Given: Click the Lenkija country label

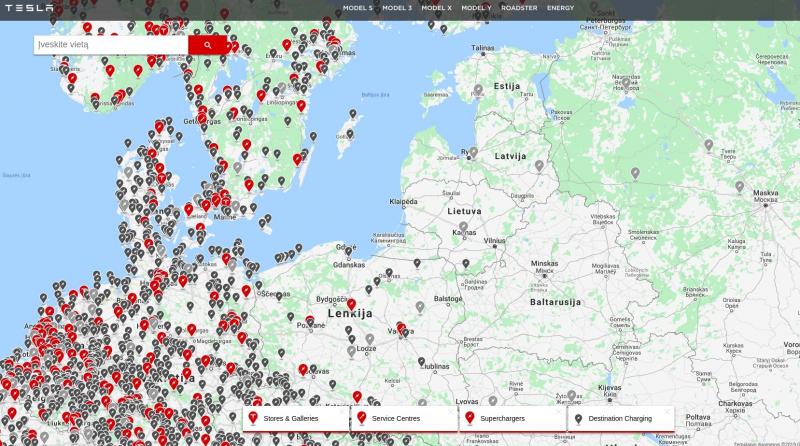Looking at the screenshot, I should (350, 313).
